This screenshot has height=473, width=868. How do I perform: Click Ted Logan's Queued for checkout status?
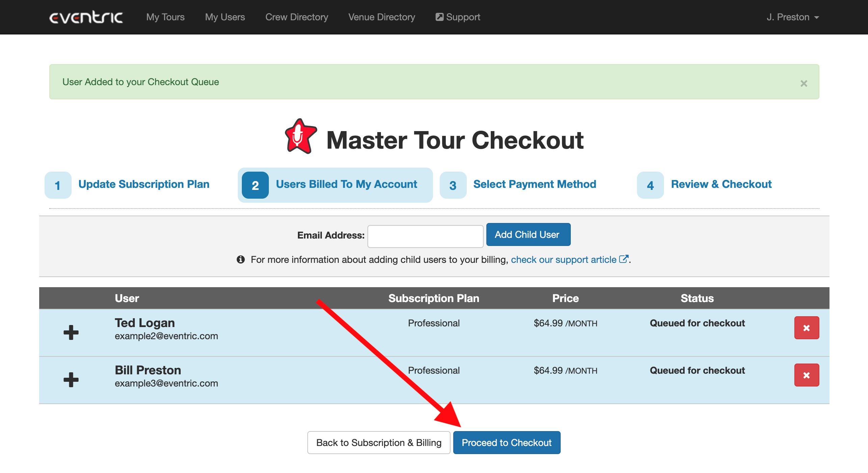coord(697,323)
